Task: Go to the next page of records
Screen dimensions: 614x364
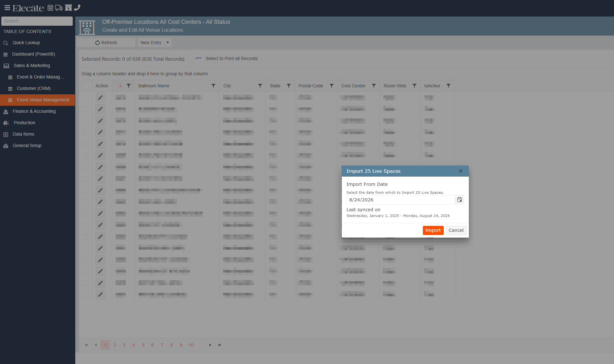Action: point(210,345)
